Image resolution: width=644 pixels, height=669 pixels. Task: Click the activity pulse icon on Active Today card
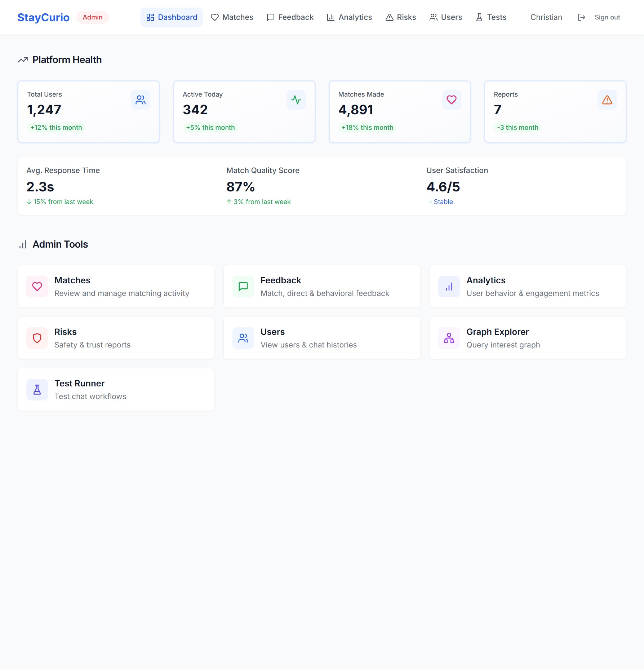coord(296,100)
